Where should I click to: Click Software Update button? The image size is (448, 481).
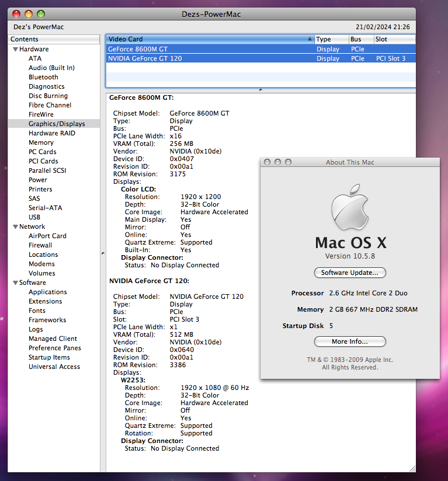[x=350, y=273]
